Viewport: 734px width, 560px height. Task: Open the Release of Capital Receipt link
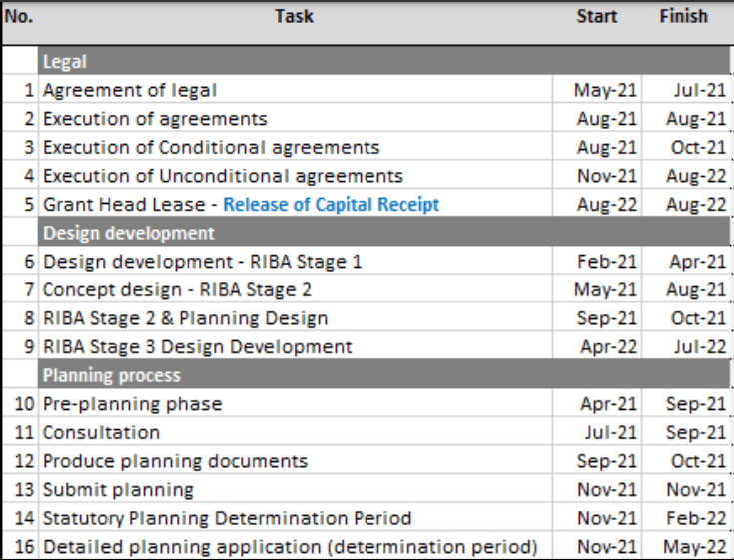point(331,205)
